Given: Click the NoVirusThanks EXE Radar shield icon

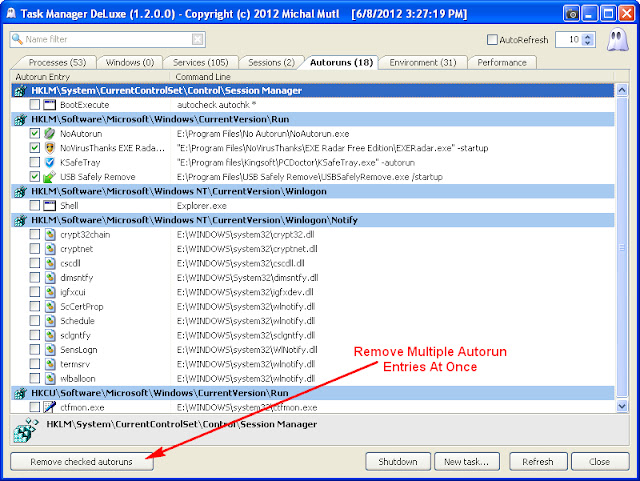Looking at the screenshot, I should pyautogui.click(x=49, y=148).
